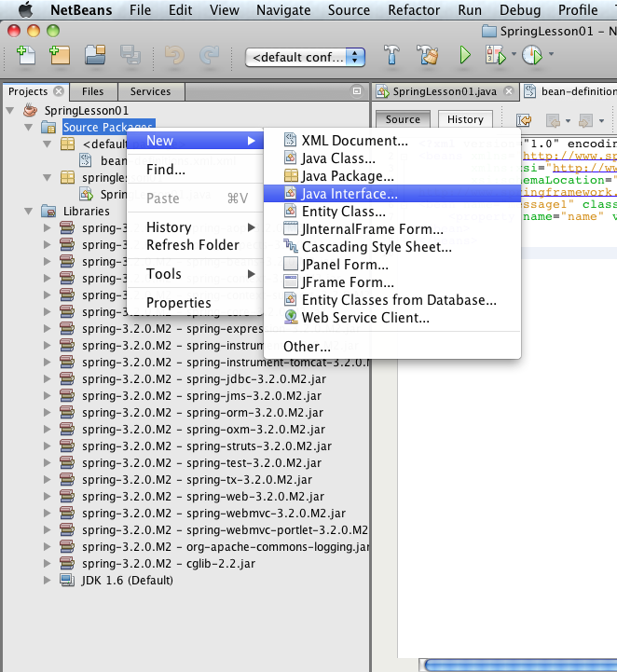
Task: Collapse the Libraries node
Action: (29, 211)
